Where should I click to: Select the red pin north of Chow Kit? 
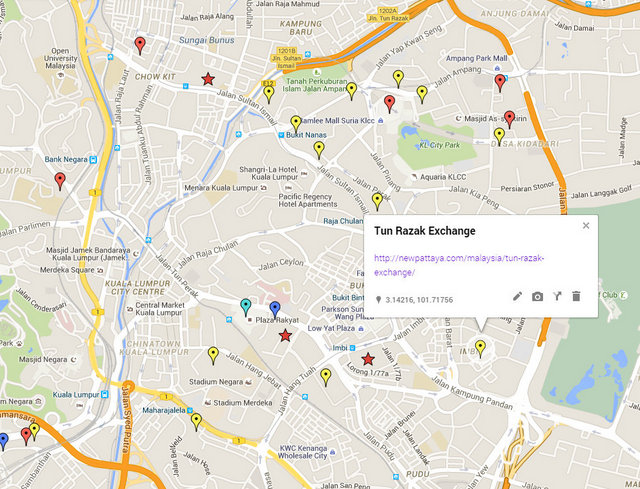140,46
